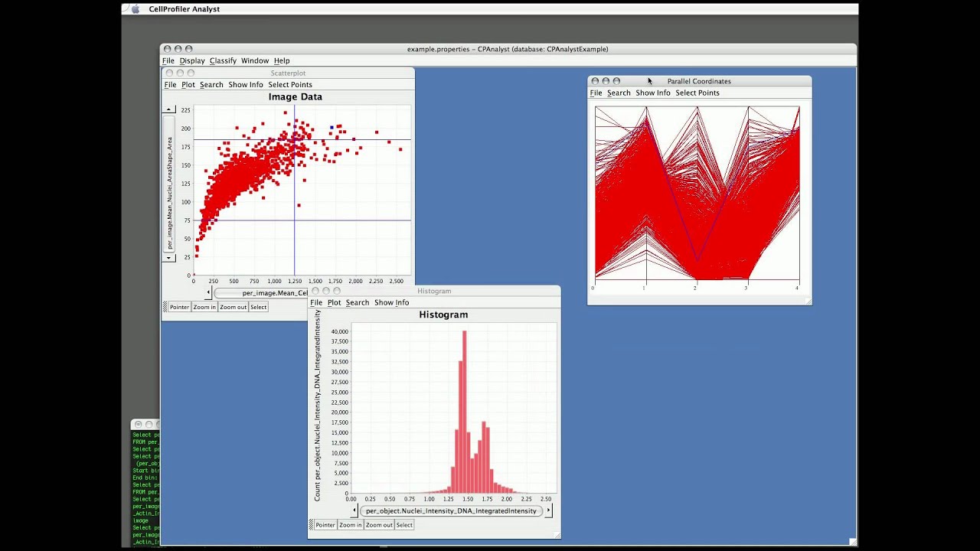The height and width of the screenshot is (551, 980).
Task: Click histogram X-axis right arrow
Action: (x=548, y=510)
